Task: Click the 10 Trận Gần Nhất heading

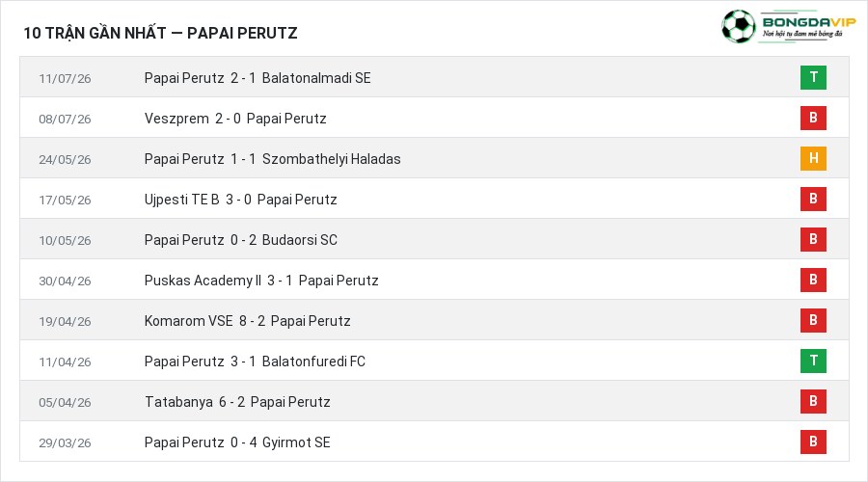Action: pyautogui.click(x=160, y=33)
